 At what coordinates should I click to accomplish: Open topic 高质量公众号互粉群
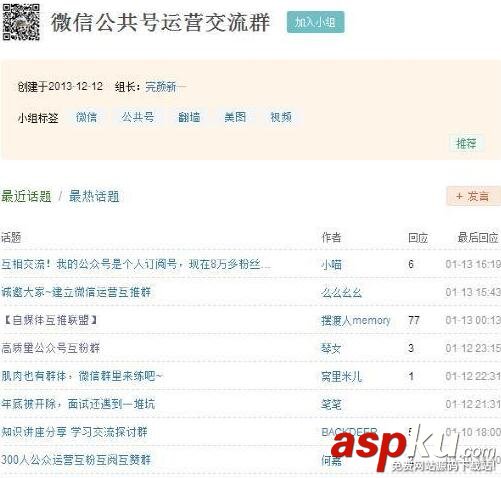tap(51, 348)
